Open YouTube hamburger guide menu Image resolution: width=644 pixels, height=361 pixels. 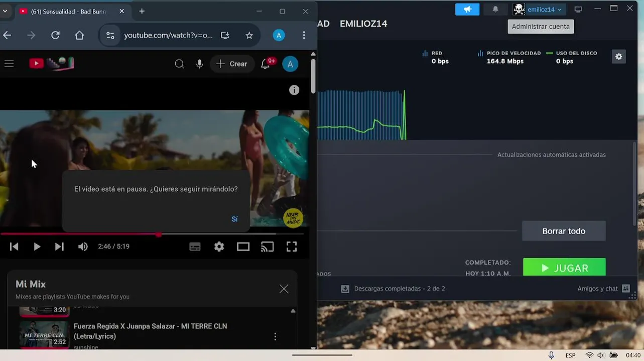click(x=9, y=64)
